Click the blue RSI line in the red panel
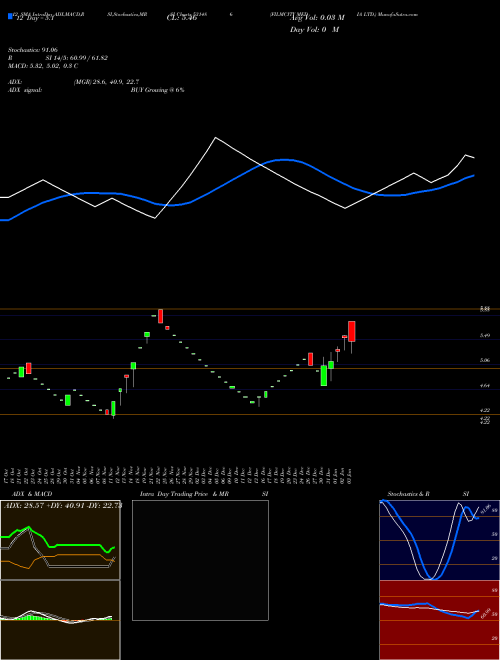This screenshot has height=660, width=500. (429, 609)
